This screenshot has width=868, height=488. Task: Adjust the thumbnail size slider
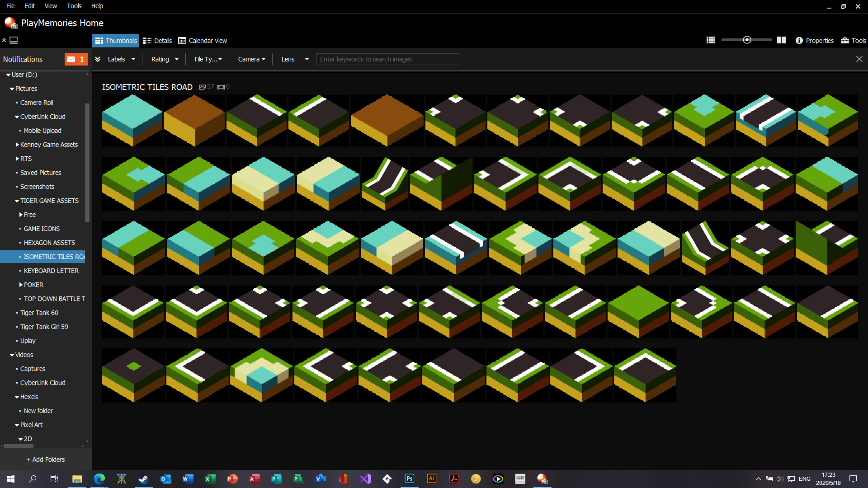coord(747,40)
